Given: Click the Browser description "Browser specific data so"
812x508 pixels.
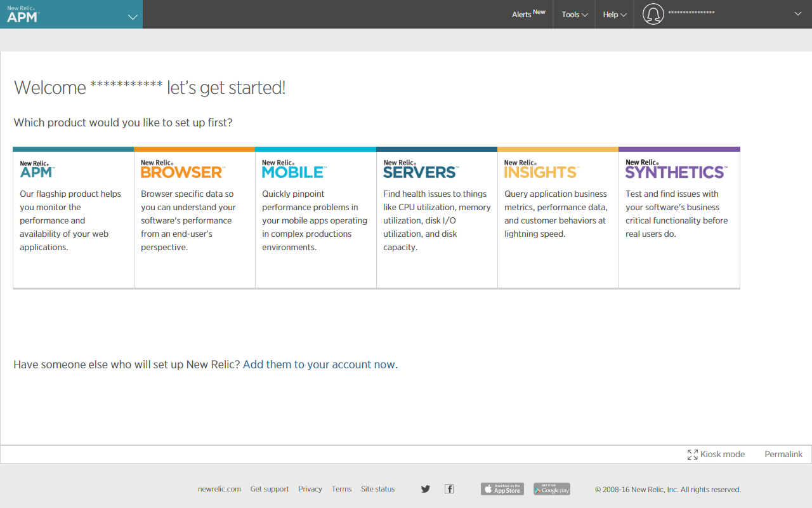Looking at the screenshot, I should tap(188, 220).
